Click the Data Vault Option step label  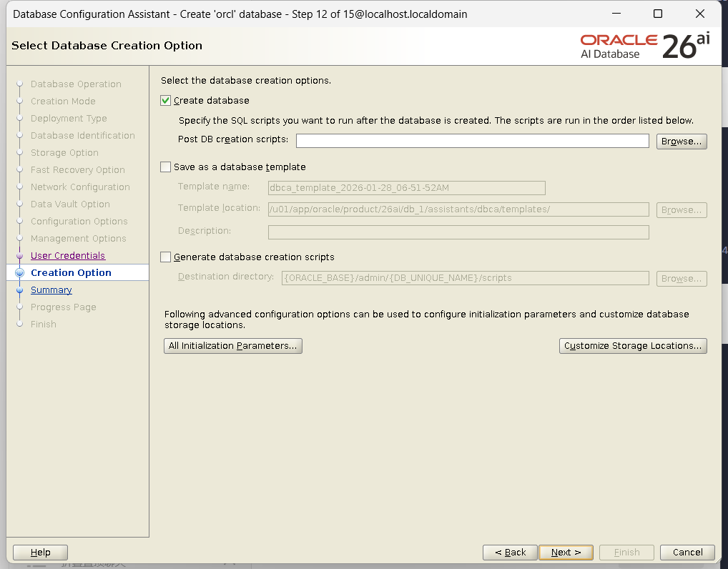click(70, 204)
